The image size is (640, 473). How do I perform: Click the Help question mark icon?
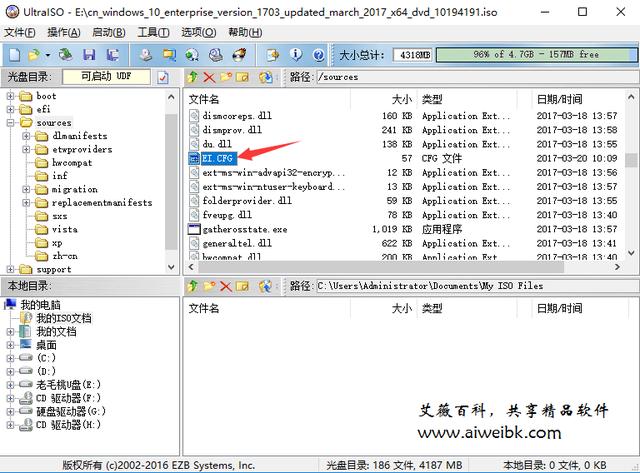tap(319, 54)
